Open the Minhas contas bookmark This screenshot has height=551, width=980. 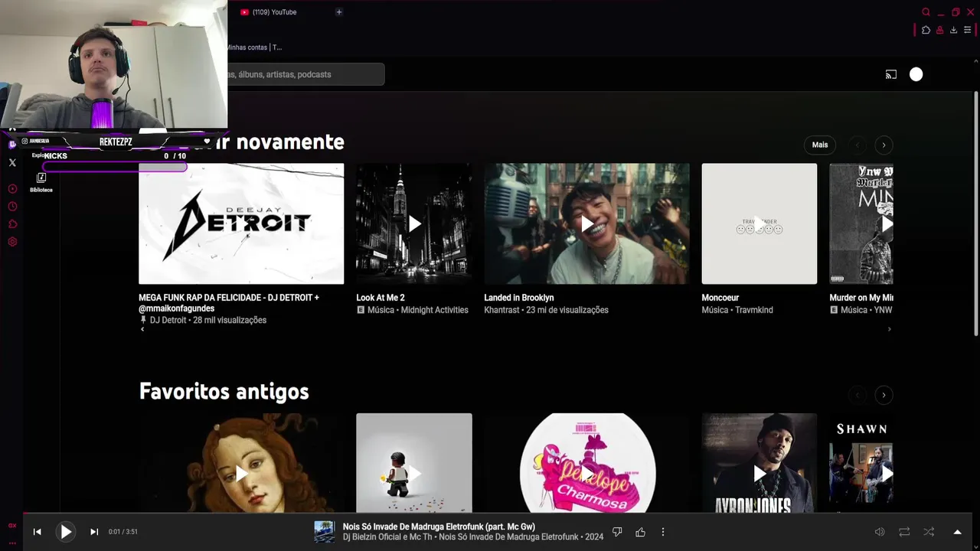coord(253,47)
